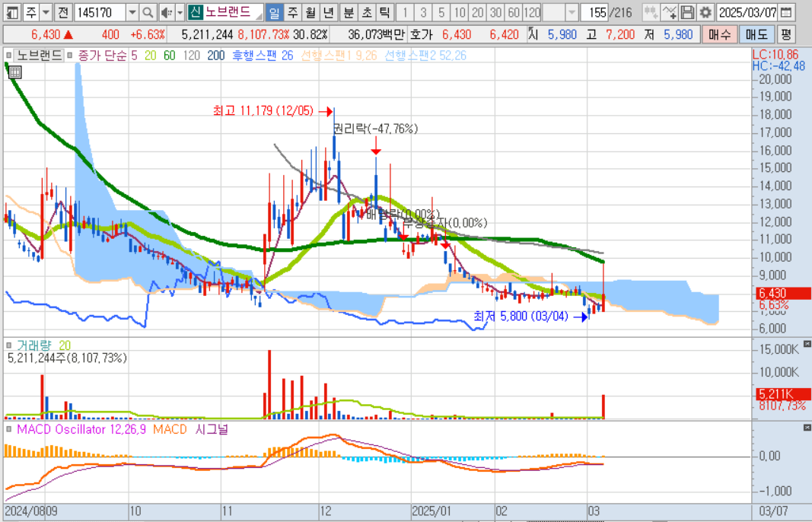Click the speaker sound icon
Screen dimensions: 812x522
point(166,12)
